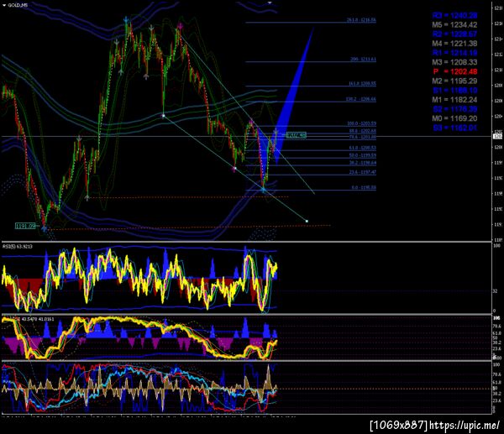Click the 100.0 Fibonacci level label

(x=361, y=123)
